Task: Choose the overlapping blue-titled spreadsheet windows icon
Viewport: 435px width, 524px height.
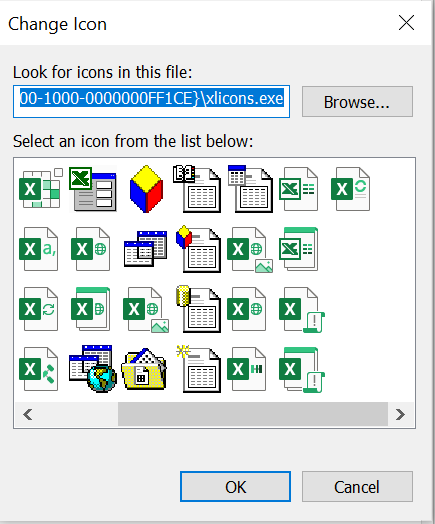Action: (x=145, y=249)
